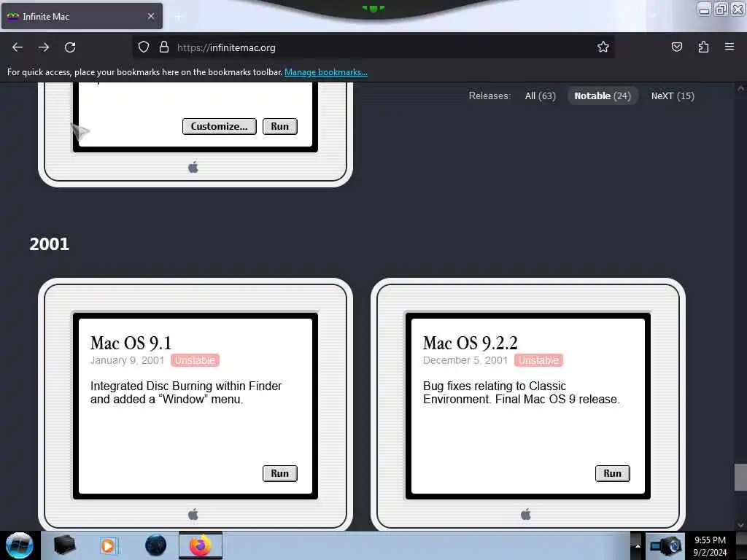
Task: Click the December 5, 2001 date
Action: 465,360
